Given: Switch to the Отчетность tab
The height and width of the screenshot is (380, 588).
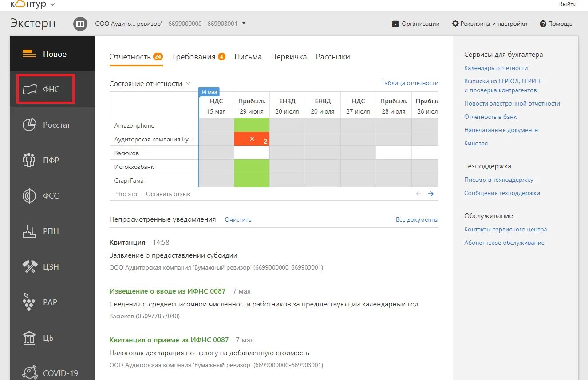Looking at the screenshot, I should click(x=136, y=57).
